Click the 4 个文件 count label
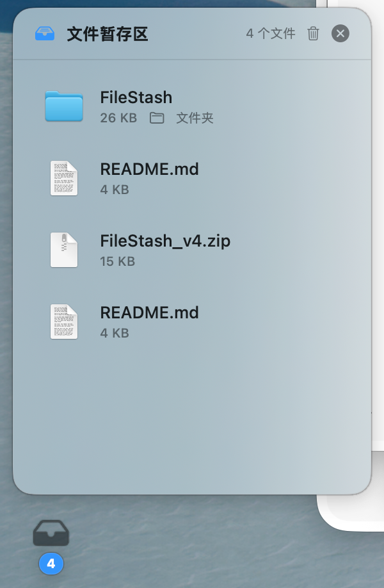The height and width of the screenshot is (588, 384). pos(271,34)
